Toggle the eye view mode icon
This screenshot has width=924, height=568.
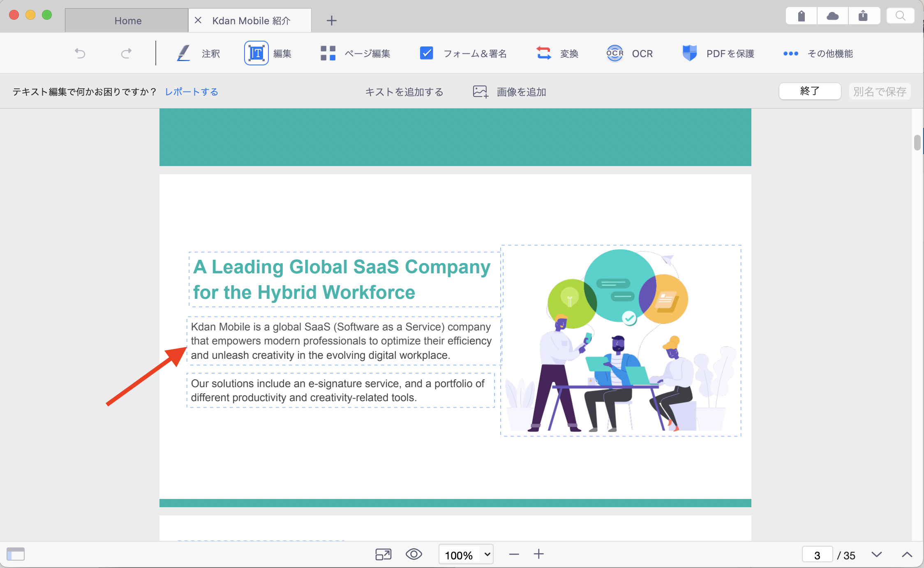coord(414,554)
